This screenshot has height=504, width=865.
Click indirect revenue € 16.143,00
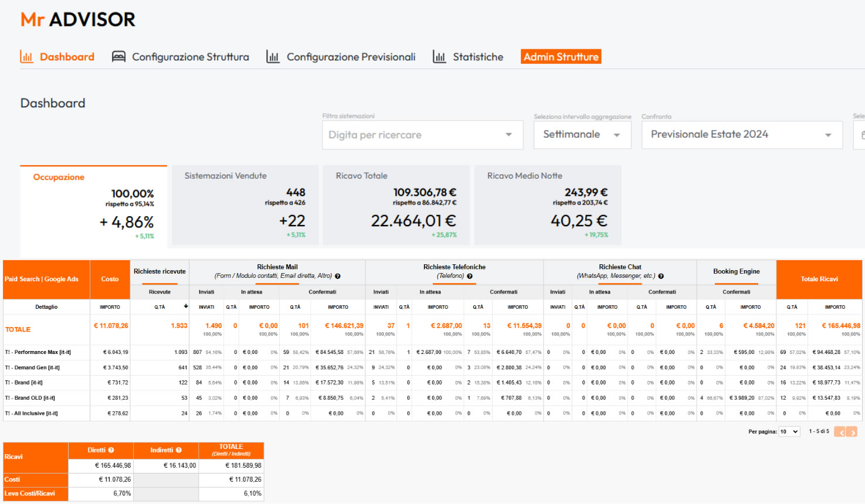[179, 465]
